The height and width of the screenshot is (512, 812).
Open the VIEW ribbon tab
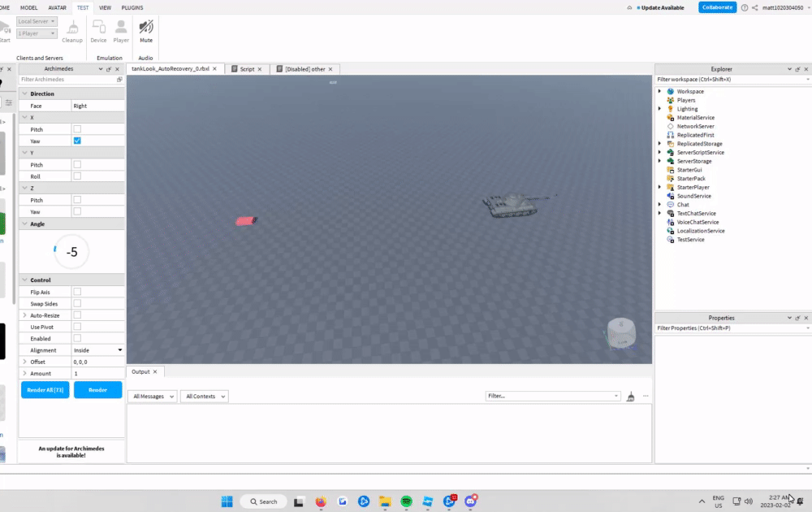pos(105,8)
